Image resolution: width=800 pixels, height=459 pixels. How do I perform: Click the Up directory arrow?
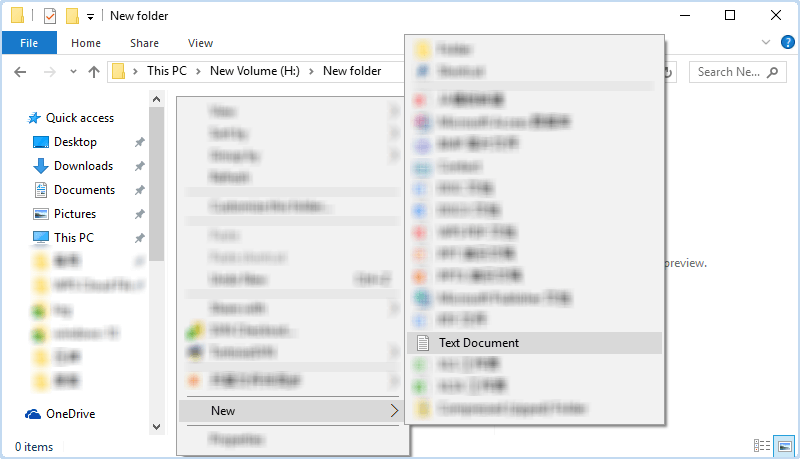coord(94,72)
